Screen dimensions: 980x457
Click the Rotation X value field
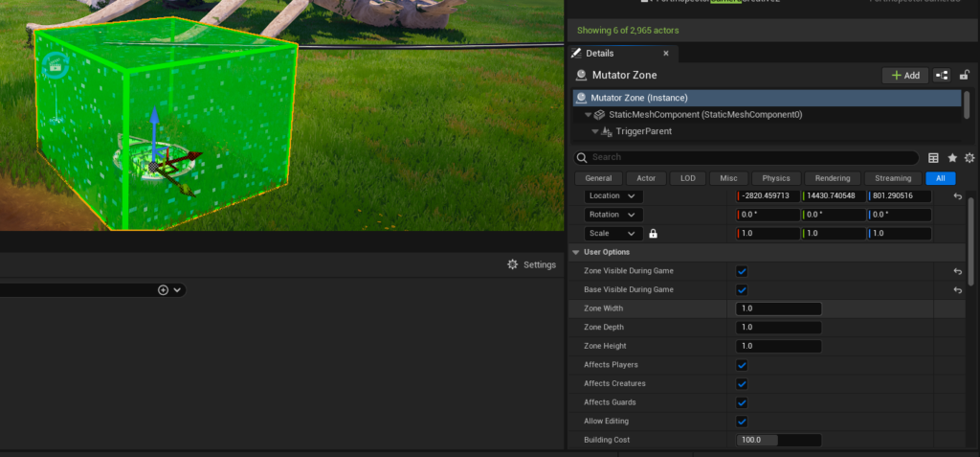pos(768,215)
